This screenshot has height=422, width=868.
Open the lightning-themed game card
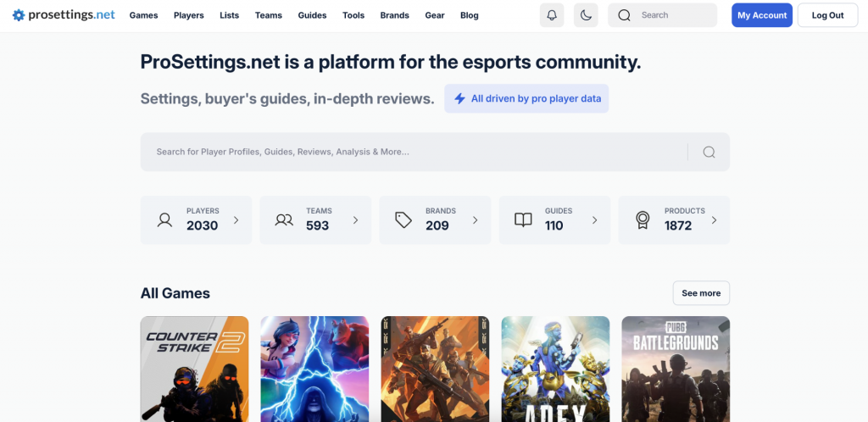tap(314, 369)
